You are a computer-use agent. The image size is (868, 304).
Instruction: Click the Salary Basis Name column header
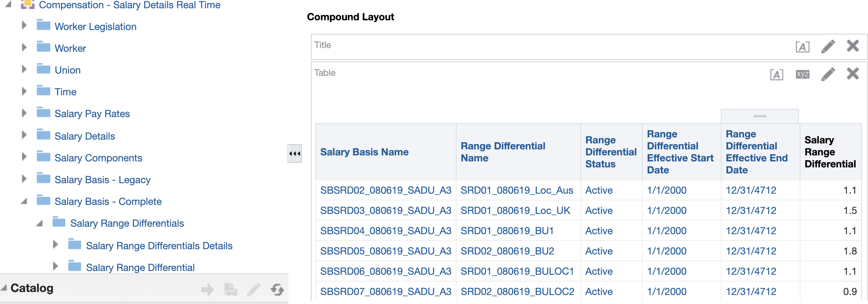364,152
